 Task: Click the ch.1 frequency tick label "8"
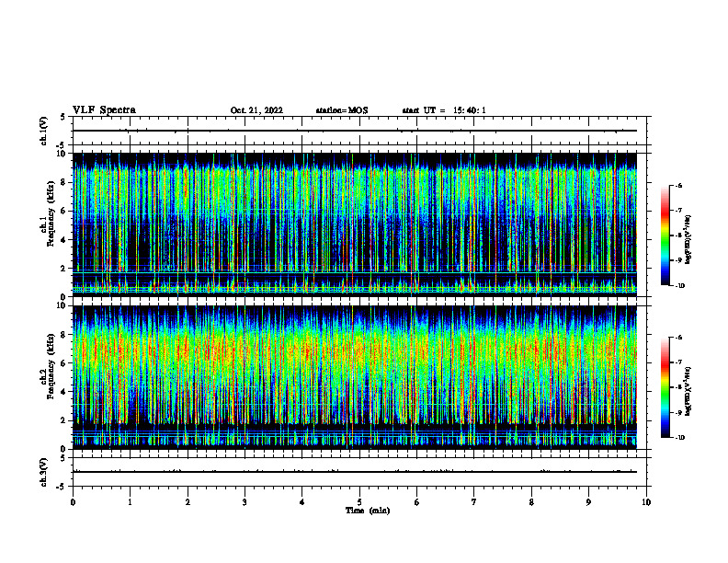(64, 182)
